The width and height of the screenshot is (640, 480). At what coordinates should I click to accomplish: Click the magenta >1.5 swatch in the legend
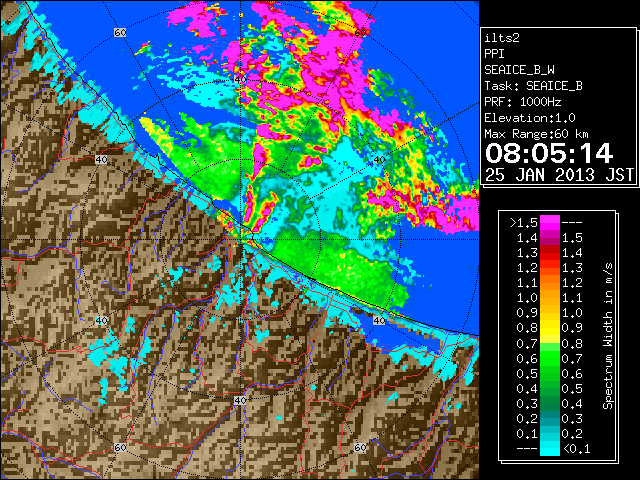pos(550,222)
